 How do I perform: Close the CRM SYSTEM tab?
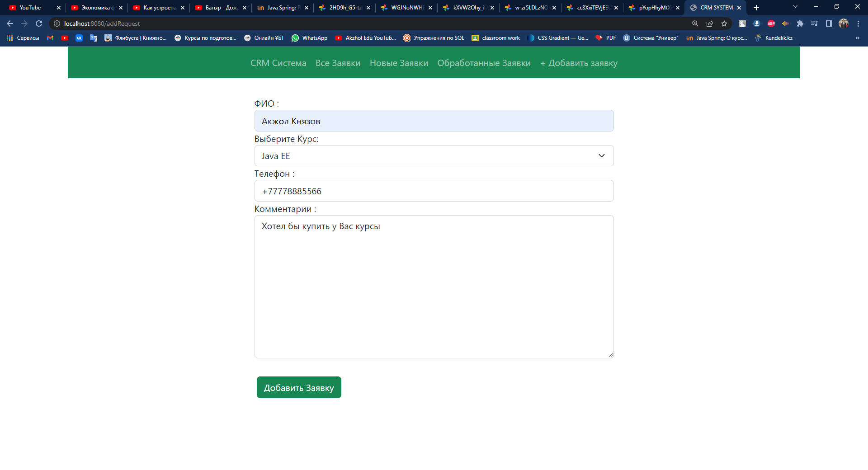pyautogui.click(x=739, y=8)
